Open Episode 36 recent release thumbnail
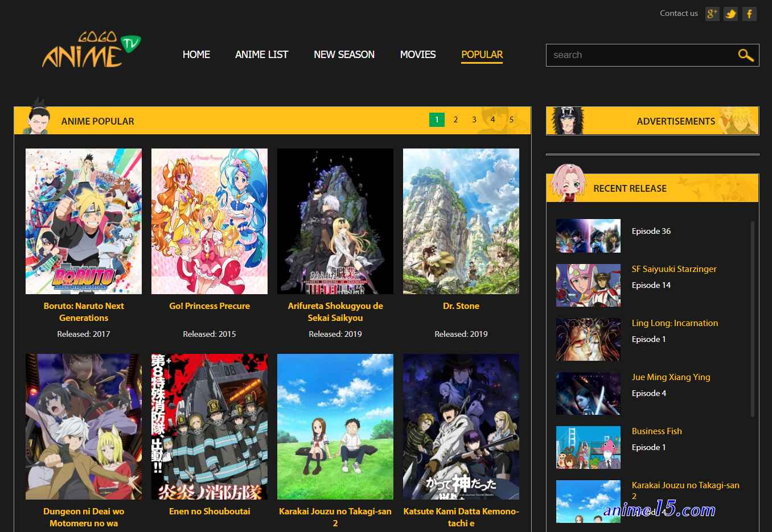Viewport: 772px width, 532px height. 588,236
